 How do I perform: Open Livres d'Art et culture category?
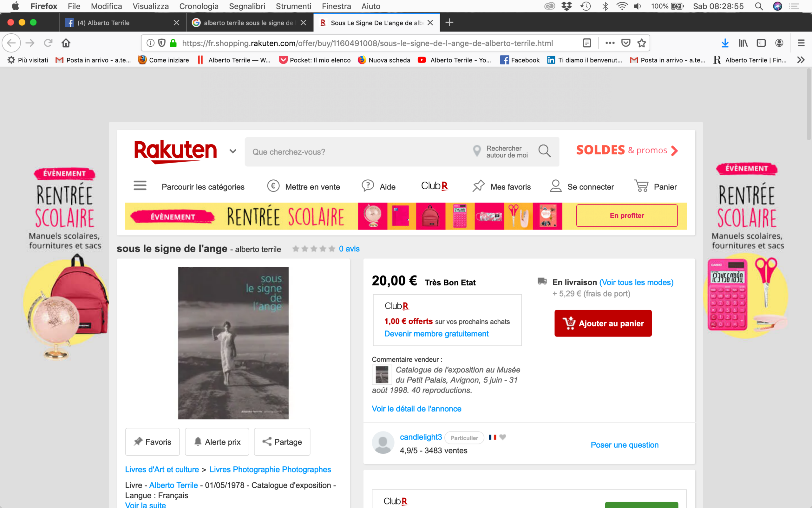point(162,469)
